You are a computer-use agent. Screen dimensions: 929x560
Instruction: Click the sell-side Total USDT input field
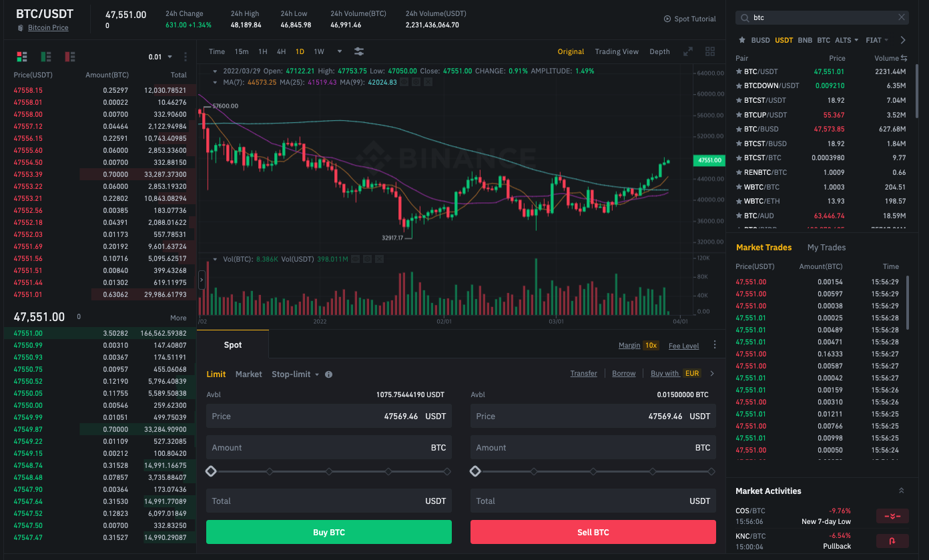(593, 501)
